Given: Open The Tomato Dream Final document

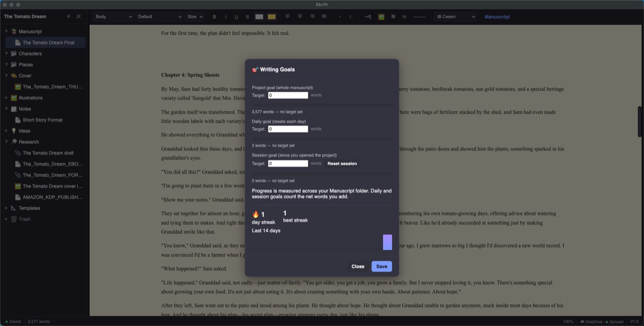Looking at the screenshot, I should coord(46,43).
